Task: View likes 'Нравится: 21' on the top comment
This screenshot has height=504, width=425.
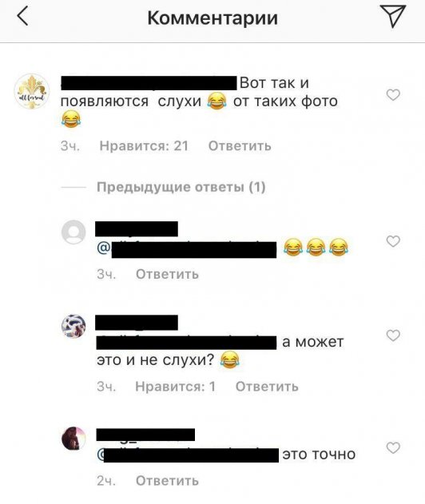Action: (144, 146)
